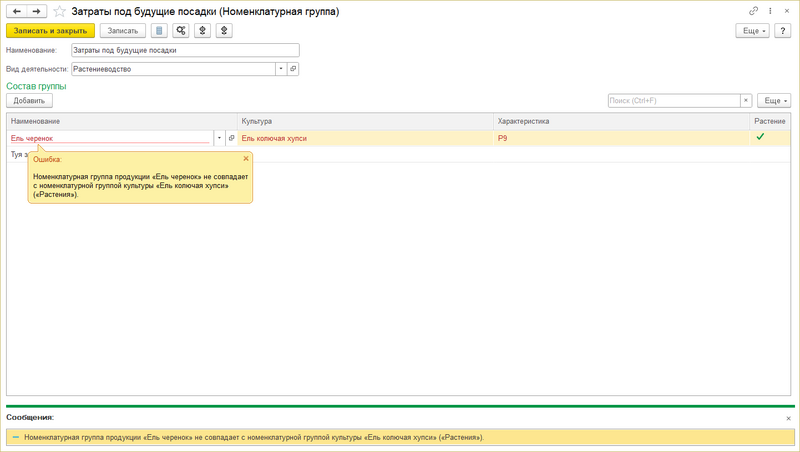
Task: Open the Растениеводство item with the open icon
Action: pyautogui.click(x=293, y=69)
